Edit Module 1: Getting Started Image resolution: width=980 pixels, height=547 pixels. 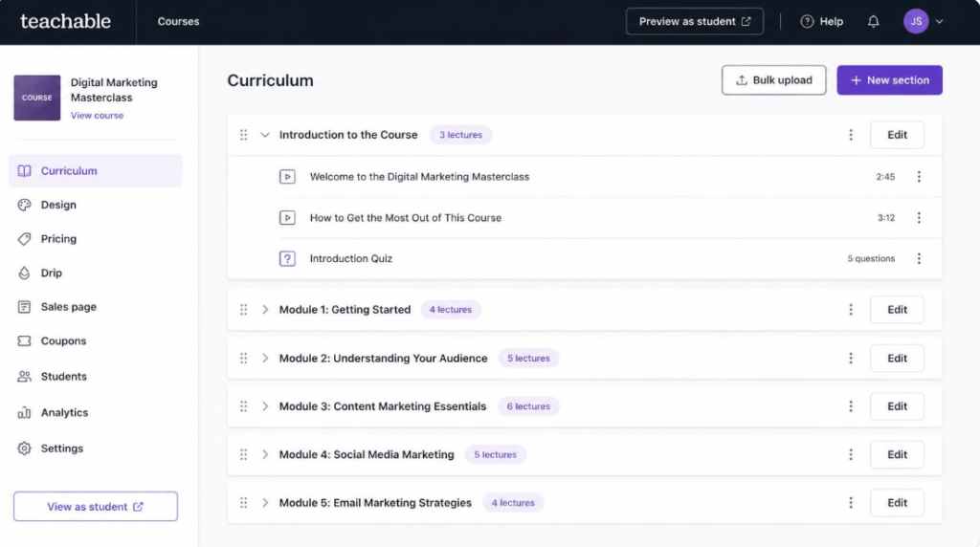pyautogui.click(x=897, y=310)
